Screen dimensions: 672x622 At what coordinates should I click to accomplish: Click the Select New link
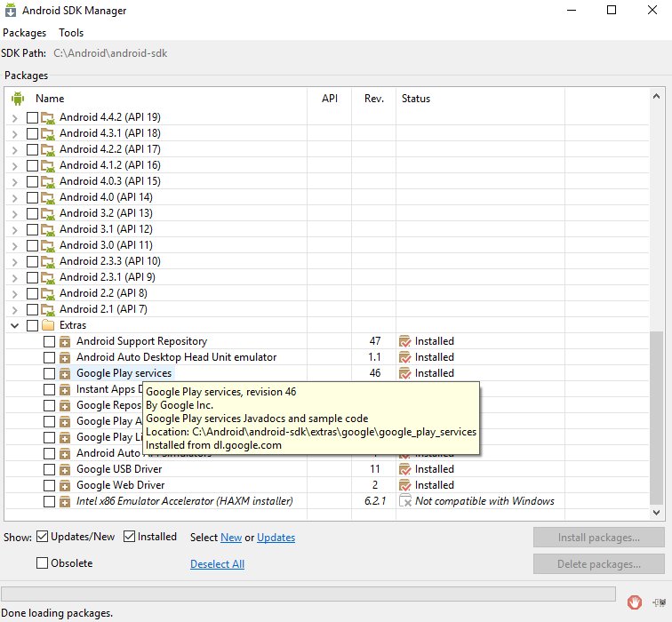tap(231, 538)
